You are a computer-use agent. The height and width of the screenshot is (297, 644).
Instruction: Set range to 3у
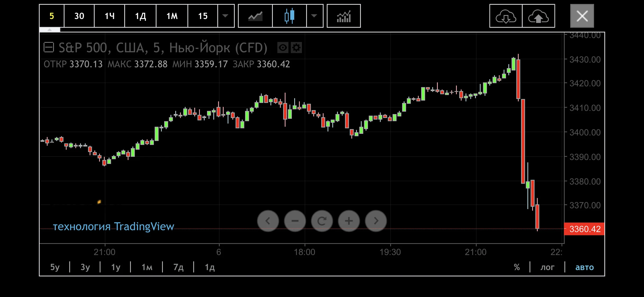coord(85,267)
